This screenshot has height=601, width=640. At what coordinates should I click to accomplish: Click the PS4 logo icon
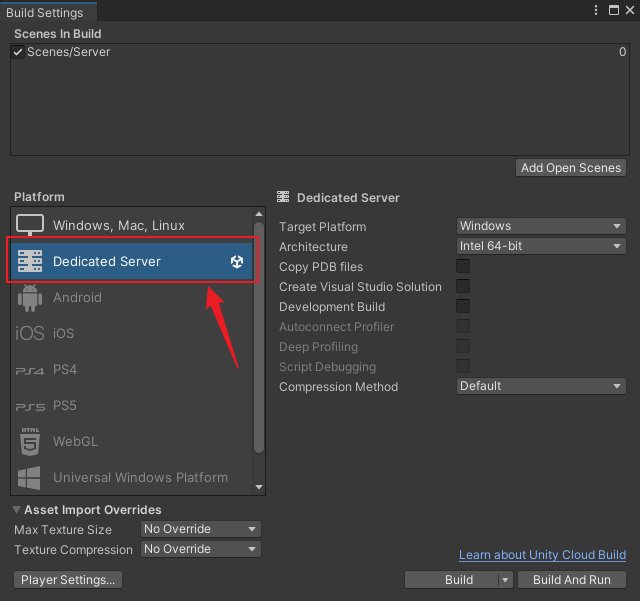click(30, 371)
